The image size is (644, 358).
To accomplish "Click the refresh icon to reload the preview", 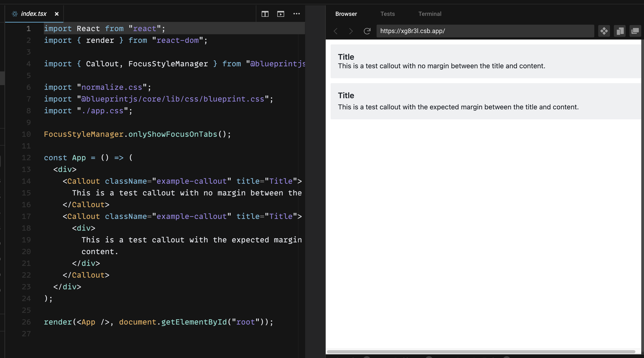I will (367, 31).
